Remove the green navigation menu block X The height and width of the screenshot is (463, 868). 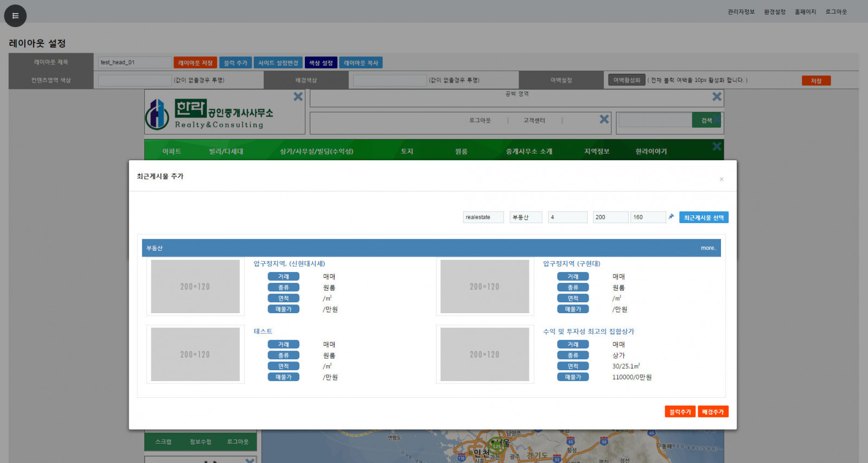click(x=717, y=147)
